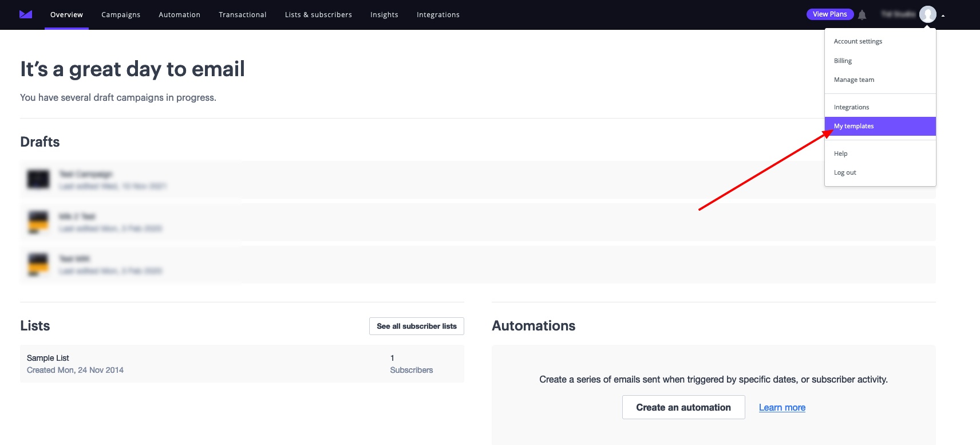Click the View Plans button
980x445 pixels.
pos(830,14)
